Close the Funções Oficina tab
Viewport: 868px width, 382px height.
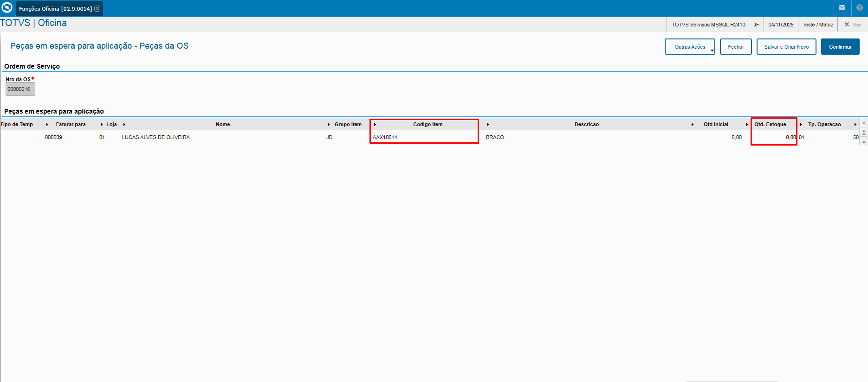(97, 9)
